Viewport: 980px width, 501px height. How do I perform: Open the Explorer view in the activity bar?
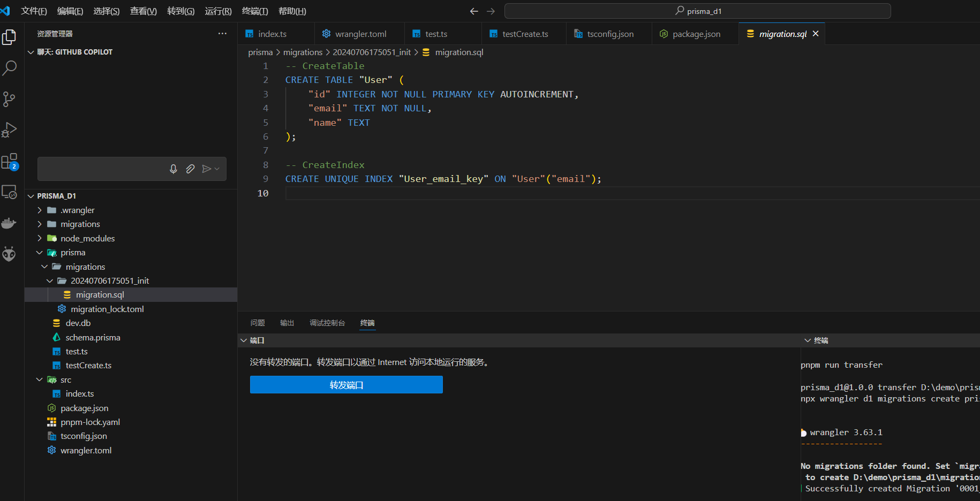[10, 37]
